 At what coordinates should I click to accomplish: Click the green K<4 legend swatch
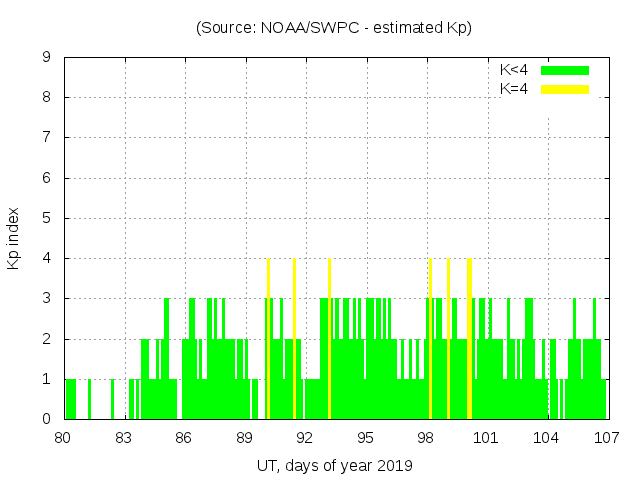click(x=565, y=70)
